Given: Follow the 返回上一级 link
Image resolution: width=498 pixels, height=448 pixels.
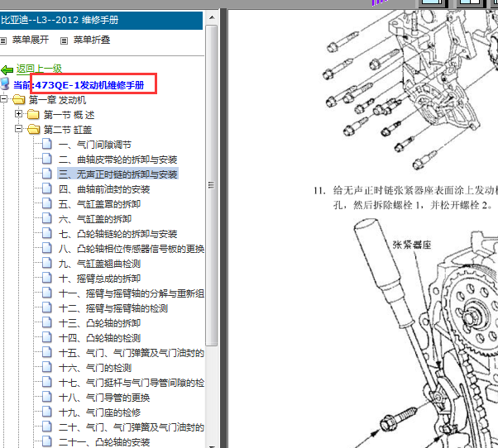Looking at the screenshot, I should click(x=39, y=69).
